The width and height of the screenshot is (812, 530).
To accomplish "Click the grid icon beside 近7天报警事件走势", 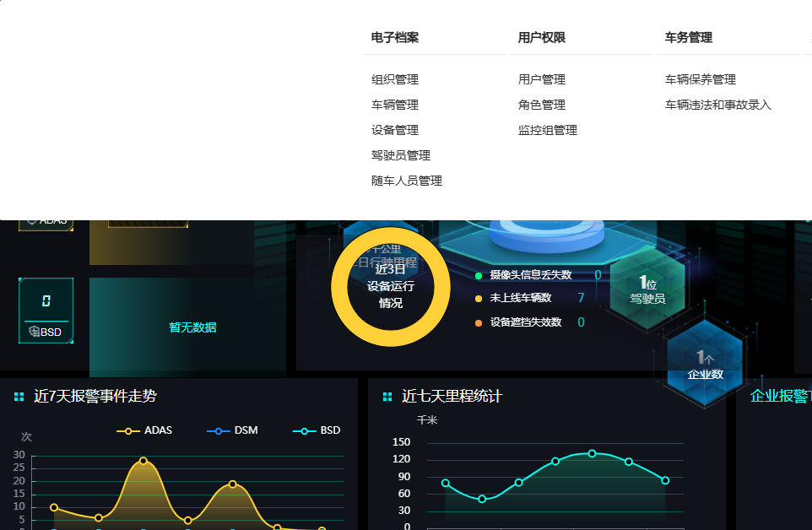I will (19, 397).
